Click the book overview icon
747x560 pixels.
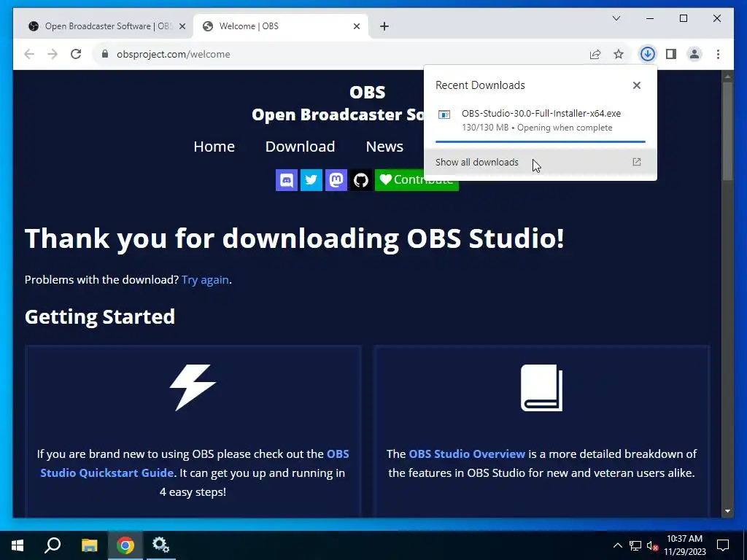[x=542, y=388]
